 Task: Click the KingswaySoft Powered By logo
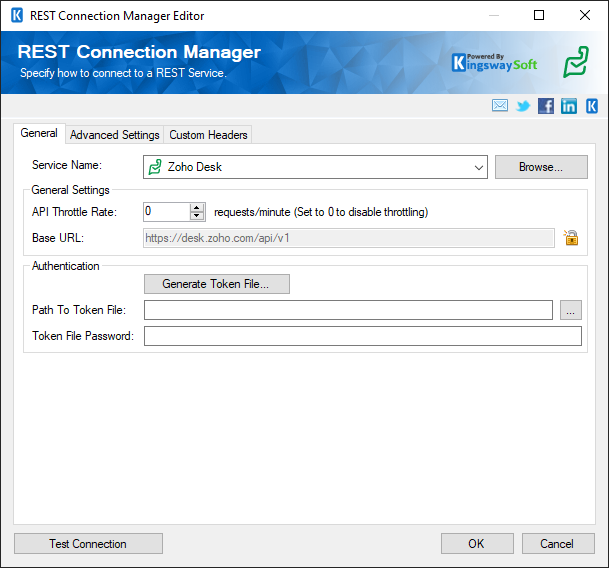(x=494, y=63)
